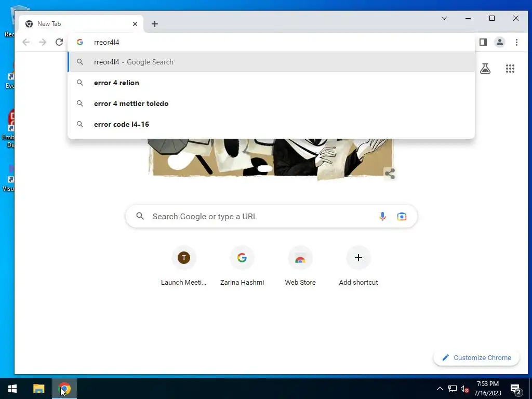Open the Search Labs flask icon
The image size is (532, 399).
tap(485, 69)
